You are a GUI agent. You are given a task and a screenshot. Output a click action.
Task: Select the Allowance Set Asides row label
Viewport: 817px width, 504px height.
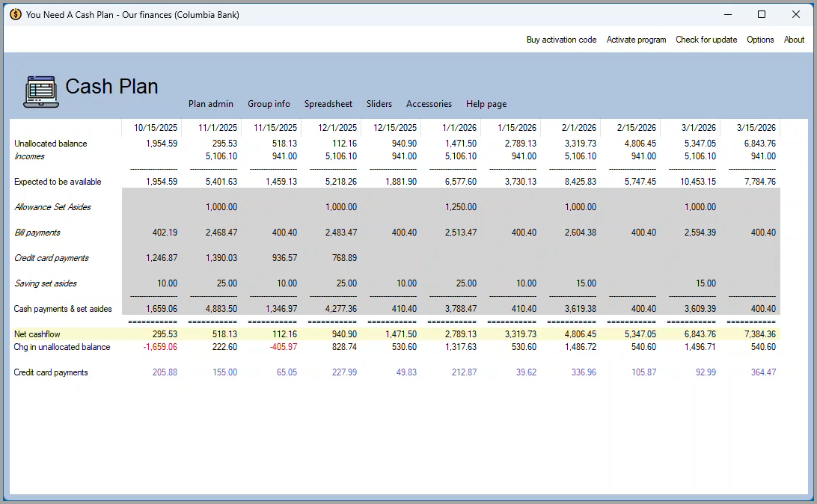point(52,207)
